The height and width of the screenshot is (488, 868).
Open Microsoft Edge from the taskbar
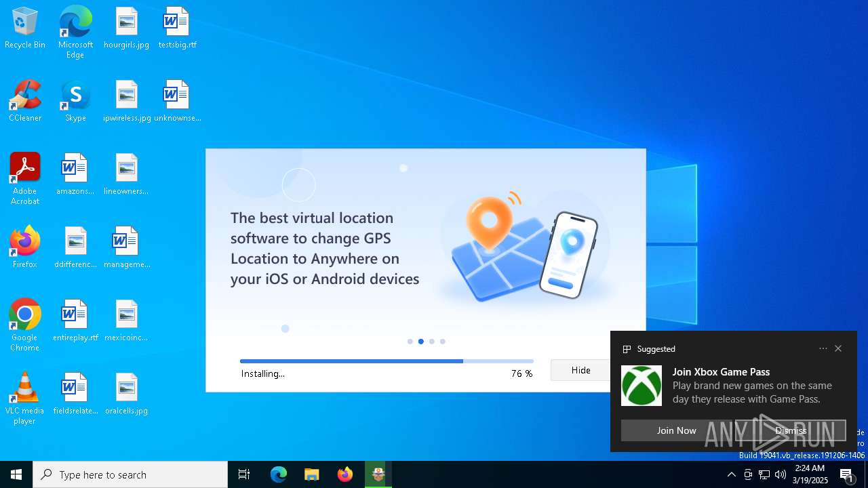[279, 474]
